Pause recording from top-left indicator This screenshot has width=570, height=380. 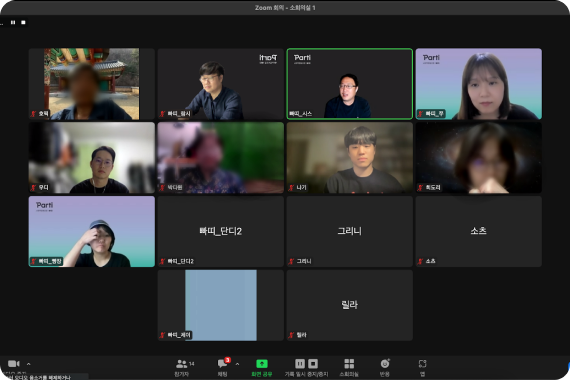click(x=13, y=23)
